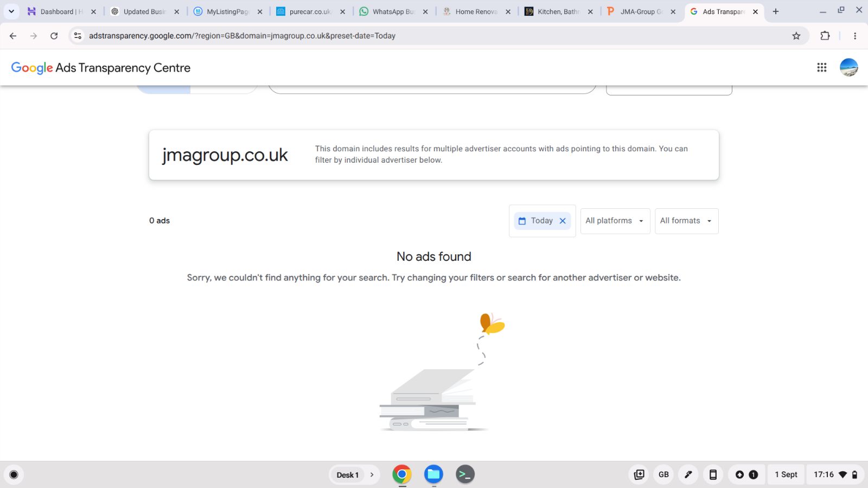
Task: Open the Terminal app from the shelf
Action: 465,474
